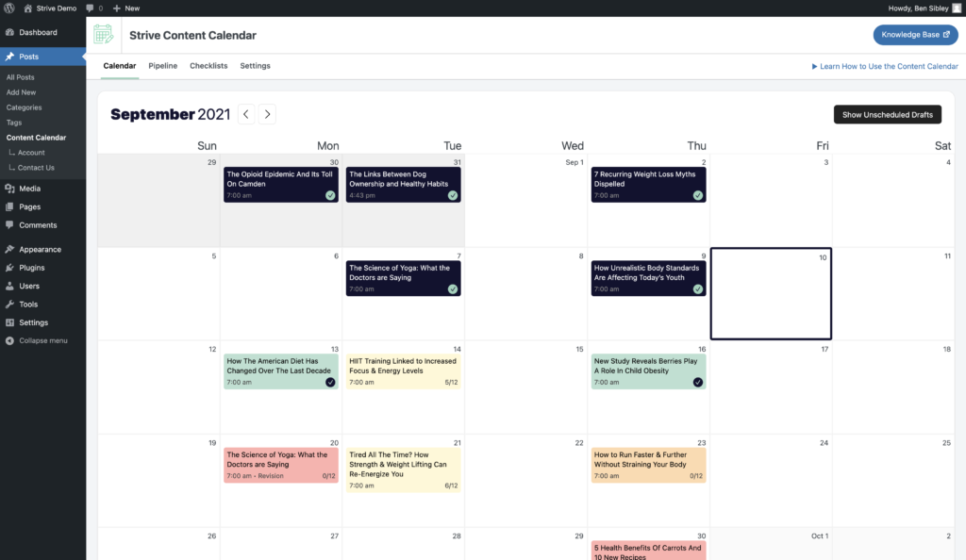Screen dimensions: 966x560
Task: Click the sidebar Settings sliders icon
Action: (x=9, y=322)
